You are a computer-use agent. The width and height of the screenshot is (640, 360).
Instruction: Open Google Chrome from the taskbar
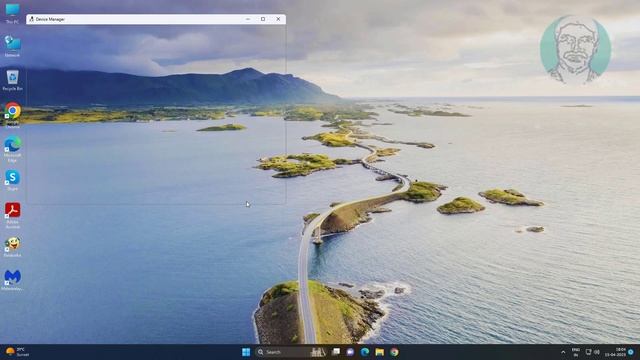394,352
